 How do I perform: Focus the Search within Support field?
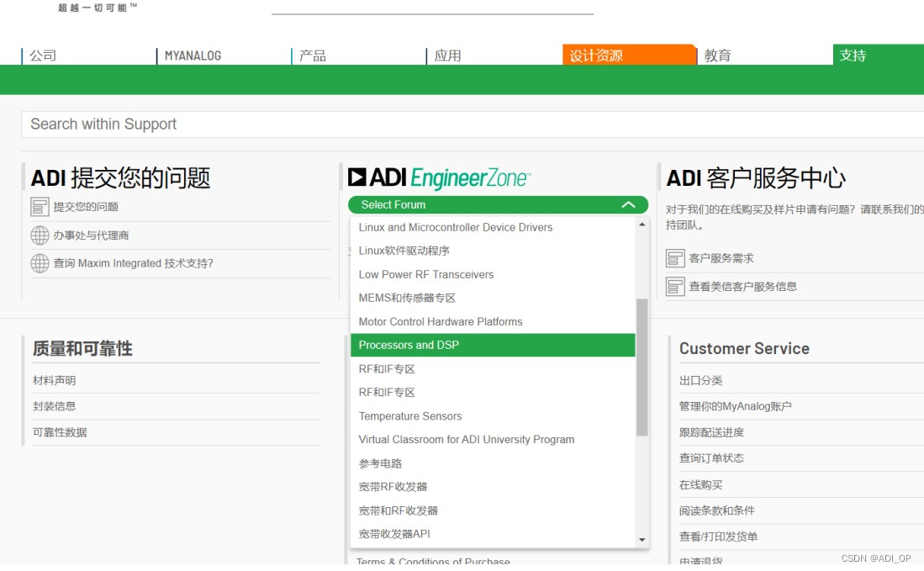tap(473, 124)
